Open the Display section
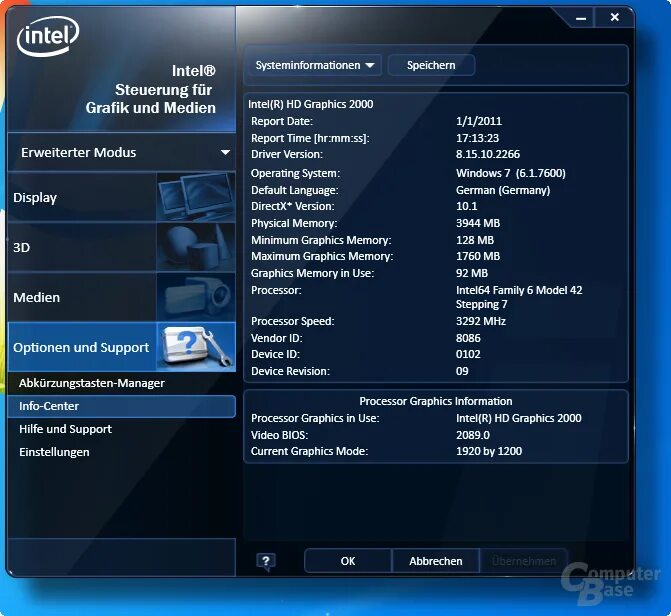 (x=122, y=197)
